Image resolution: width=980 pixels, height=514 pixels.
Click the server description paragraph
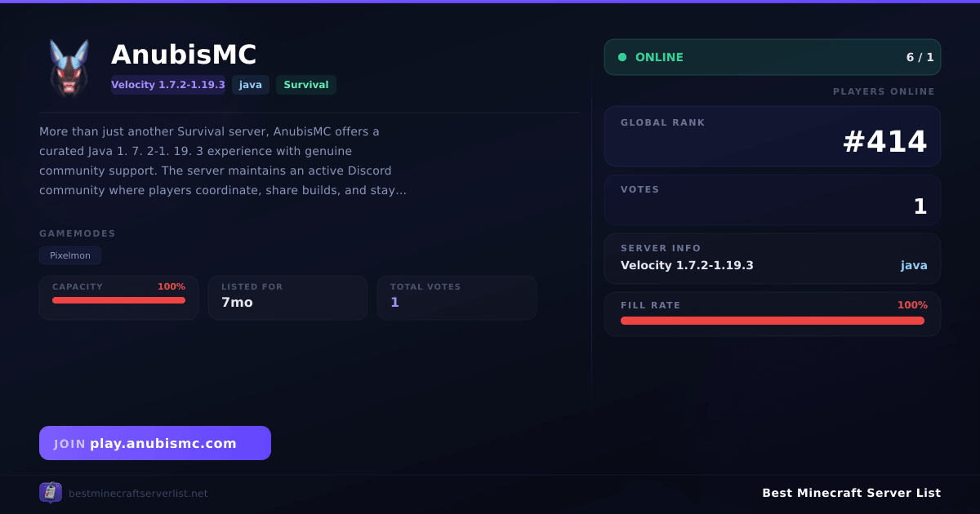coord(223,161)
